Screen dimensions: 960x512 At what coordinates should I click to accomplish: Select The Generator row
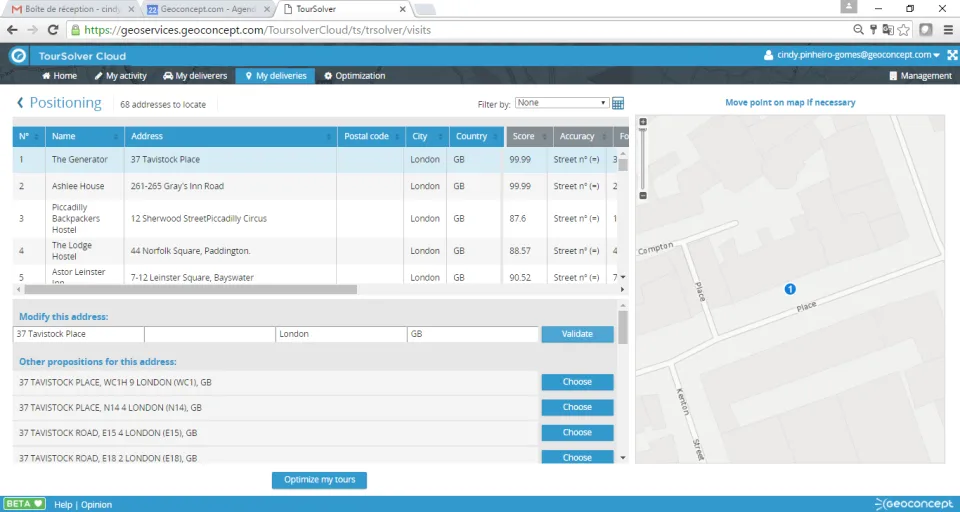[x=315, y=159]
